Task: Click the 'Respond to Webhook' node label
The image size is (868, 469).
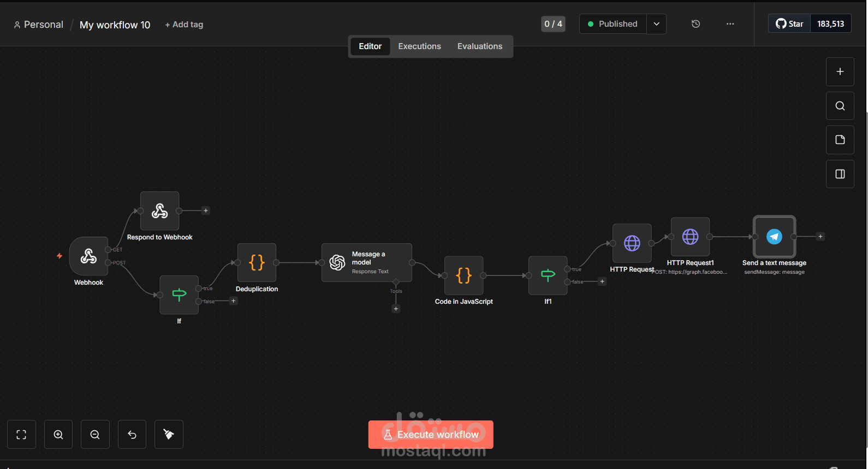Action: [159, 237]
